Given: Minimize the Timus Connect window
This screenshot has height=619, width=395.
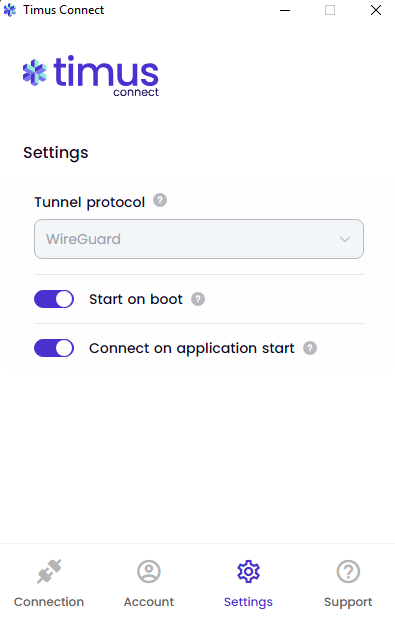Looking at the screenshot, I should (x=285, y=10).
